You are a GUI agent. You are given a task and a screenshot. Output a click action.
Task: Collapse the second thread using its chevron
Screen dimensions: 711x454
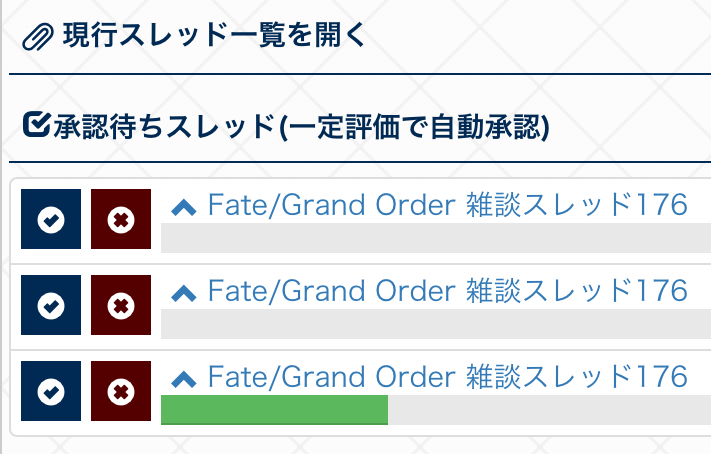coord(184,293)
